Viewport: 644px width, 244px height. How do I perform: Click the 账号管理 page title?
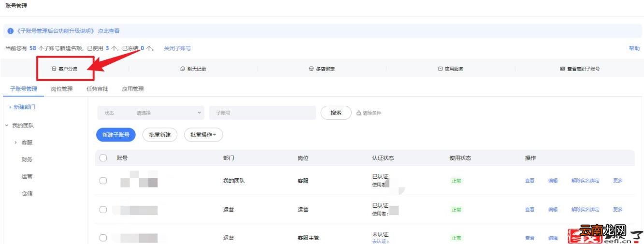pyautogui.click(x=16, y=6)
